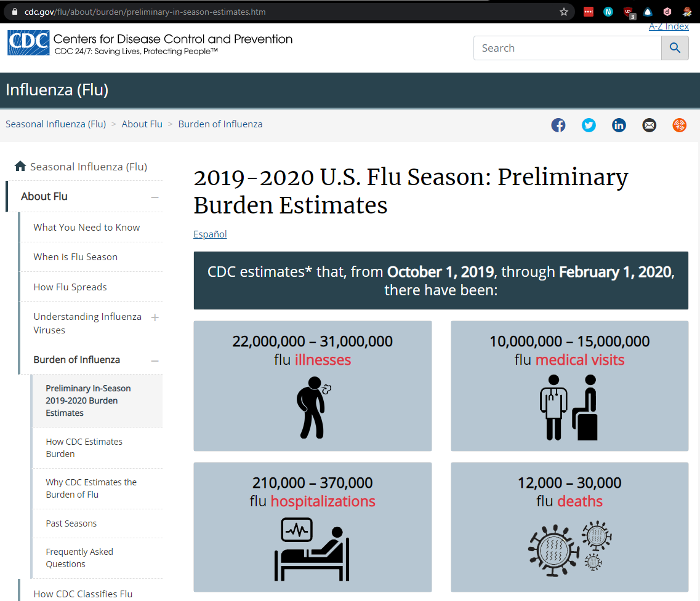
Task: Open Understanding Influenza Viruses page
Action: point(87,323)
